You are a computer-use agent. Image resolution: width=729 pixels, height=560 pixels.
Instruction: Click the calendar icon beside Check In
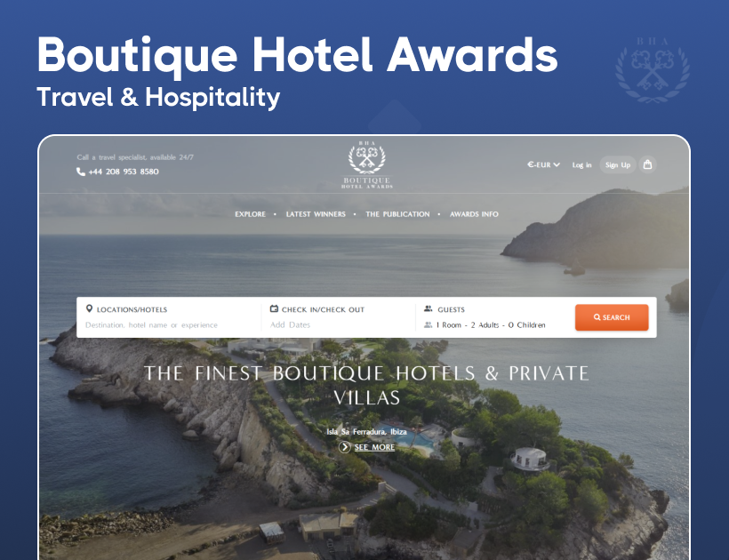click(274, 308)
